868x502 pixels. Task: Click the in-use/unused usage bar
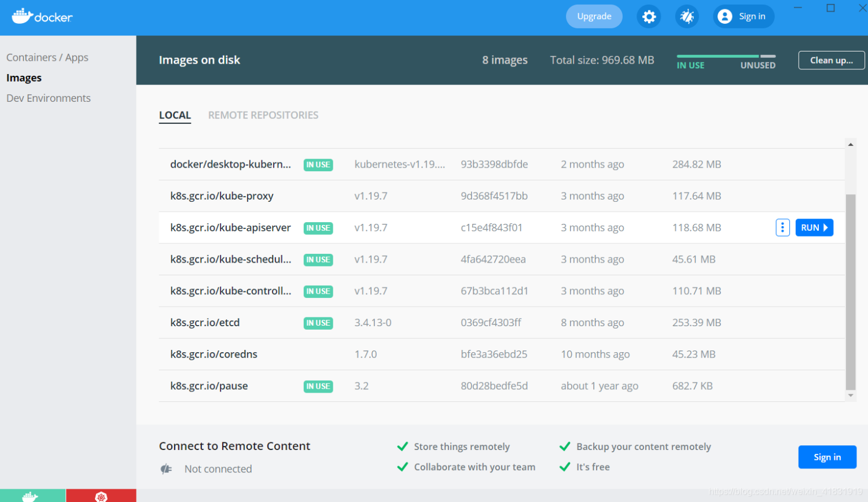(x=726, y=56)
